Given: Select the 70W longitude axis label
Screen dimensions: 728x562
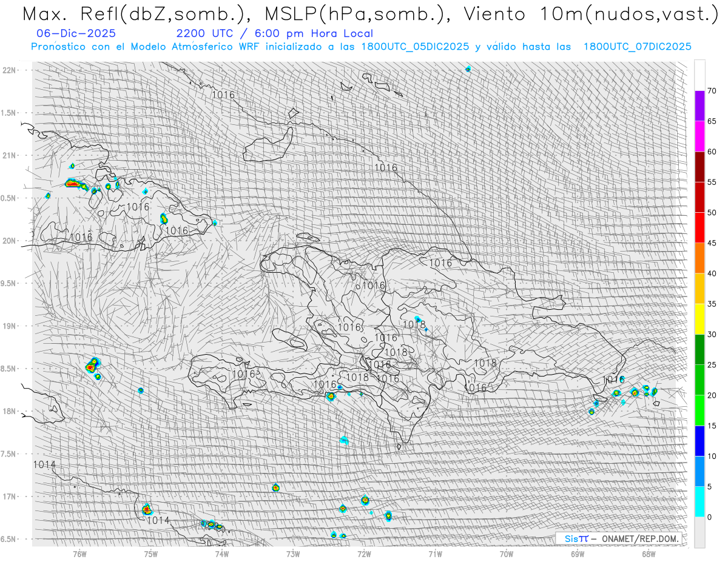Looking at the screenshot, I should click(x=507, y=554).
